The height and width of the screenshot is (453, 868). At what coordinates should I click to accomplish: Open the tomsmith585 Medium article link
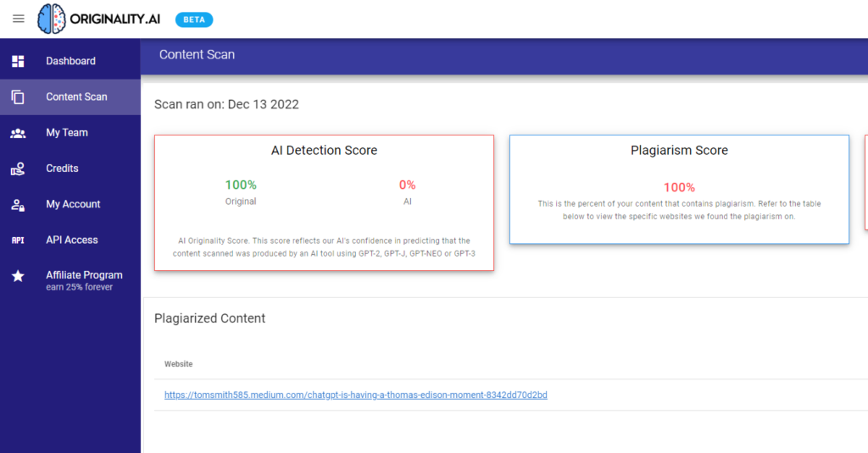355,395
